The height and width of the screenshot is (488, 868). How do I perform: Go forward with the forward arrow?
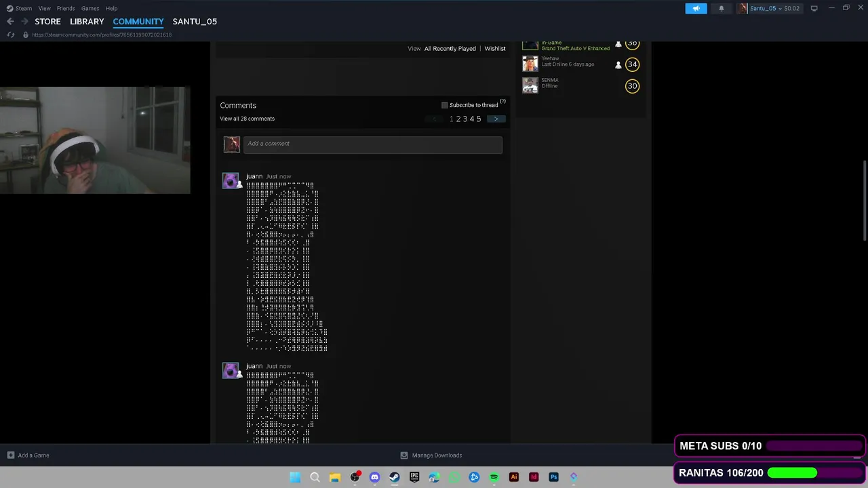pos(24,22)
